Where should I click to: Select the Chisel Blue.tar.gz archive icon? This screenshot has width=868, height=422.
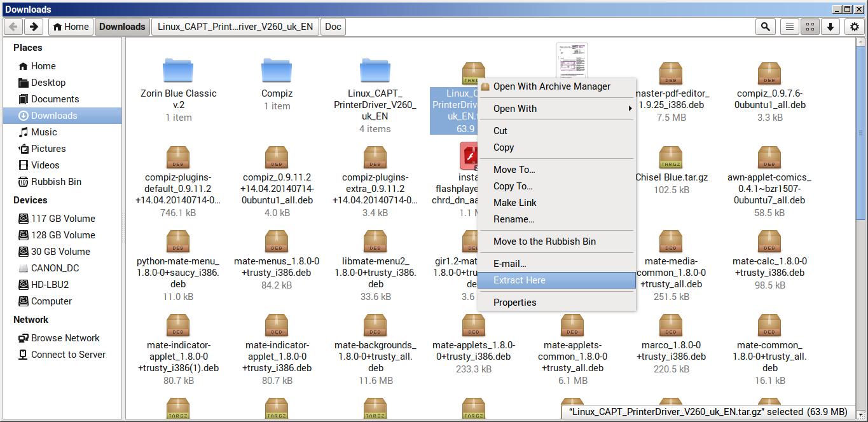[x=671, y=157]
